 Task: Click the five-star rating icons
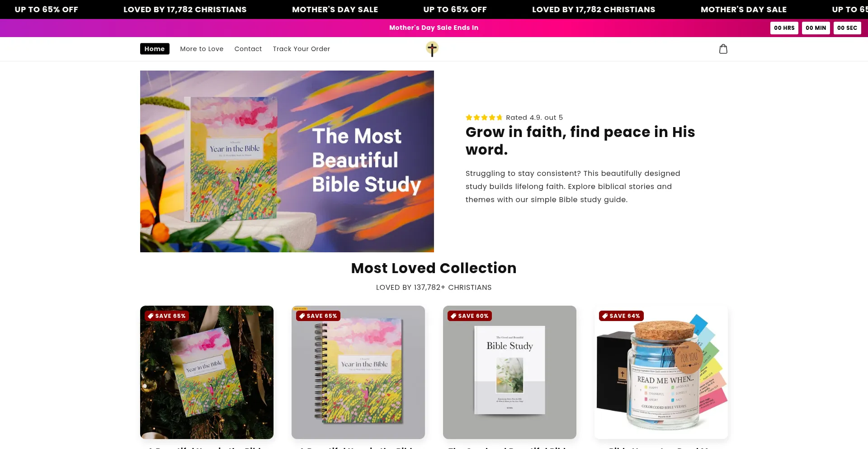tap(484, 118)
